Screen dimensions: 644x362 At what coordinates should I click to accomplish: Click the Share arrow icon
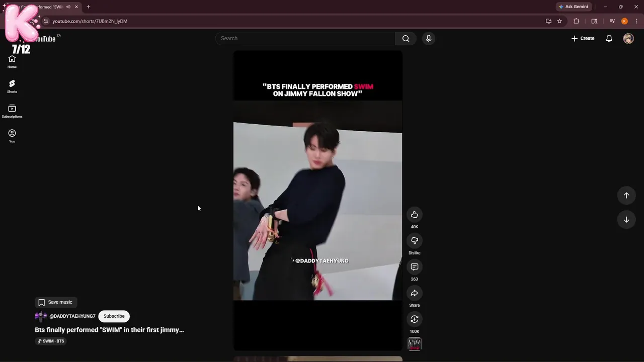point(414,293)
